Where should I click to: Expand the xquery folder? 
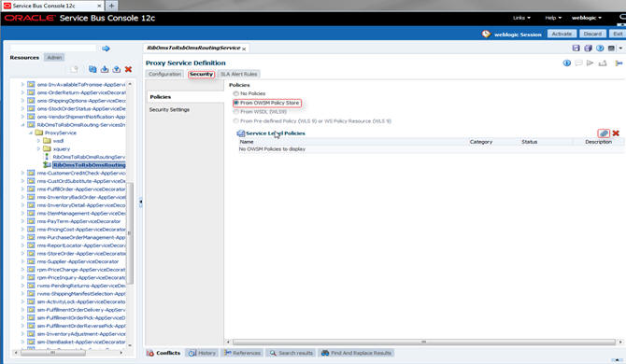pos(38,148)
